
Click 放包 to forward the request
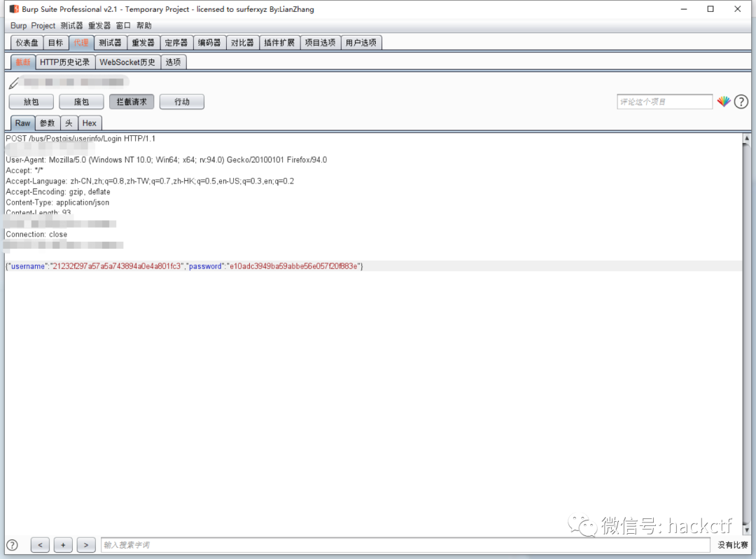coord(31,102)
